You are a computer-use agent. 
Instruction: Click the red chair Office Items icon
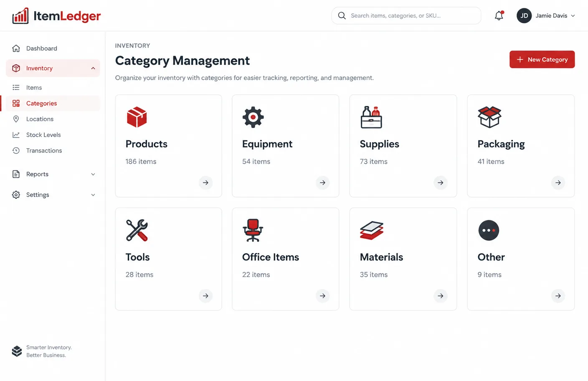[253, 230]
